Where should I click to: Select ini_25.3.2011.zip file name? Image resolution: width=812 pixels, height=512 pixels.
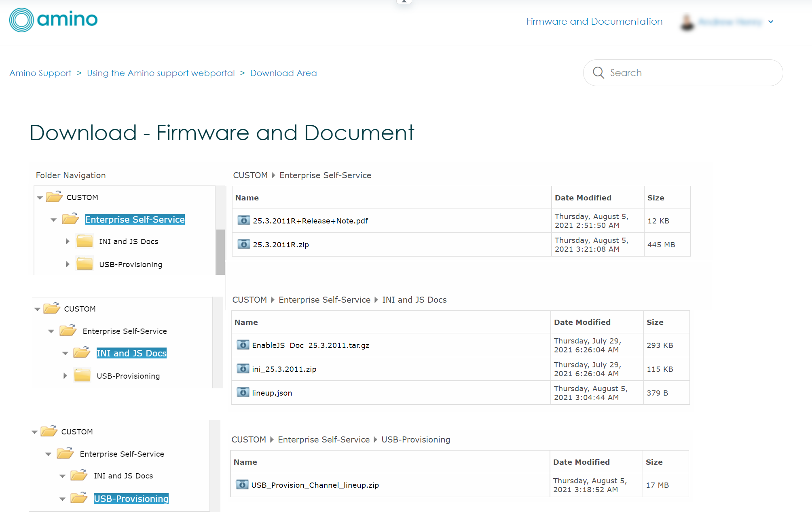(x=284, y=369)
